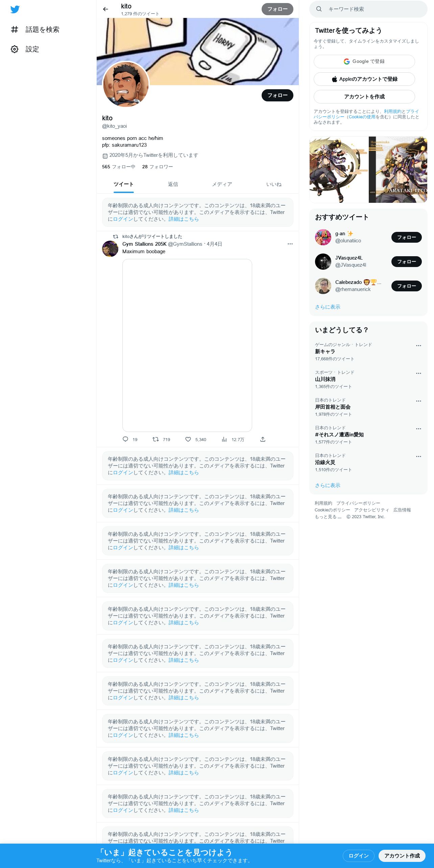This screenshot has width=434, height=868.
Task: Follow g-an in recommended list
Action: tap(406, 237)
